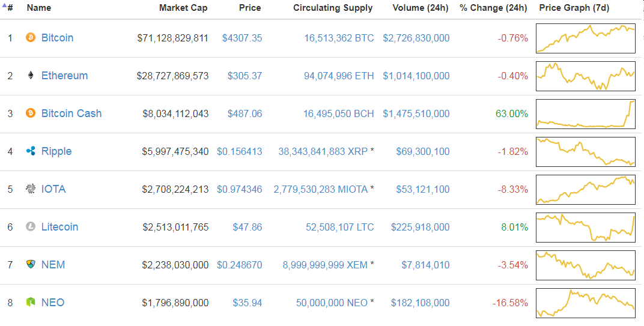Image resolution: width=644 pixels, height=326 pixels.
Task: Open the Bitcoin 7d price graph
Action: (586, 38)
